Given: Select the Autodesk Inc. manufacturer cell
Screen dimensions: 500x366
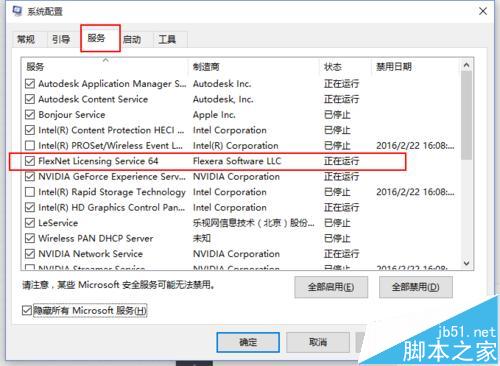Looking at the screenshot, I should [x=222, y=84].
